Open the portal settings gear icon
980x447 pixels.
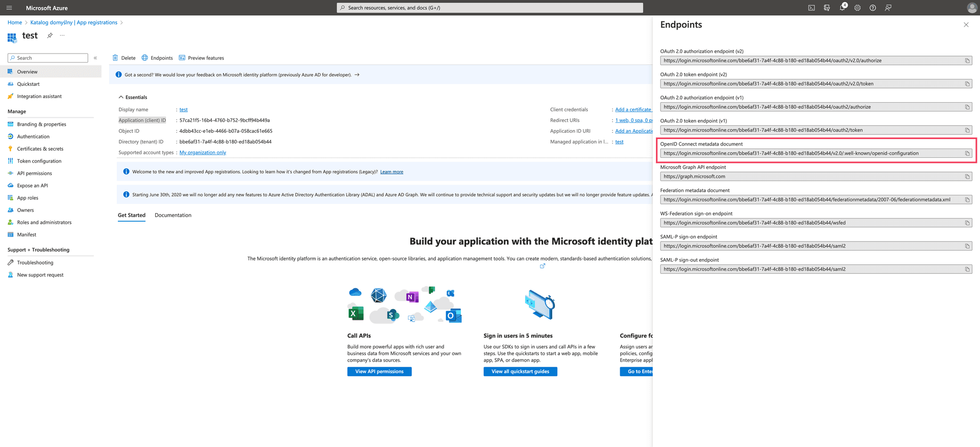(857, 8)
